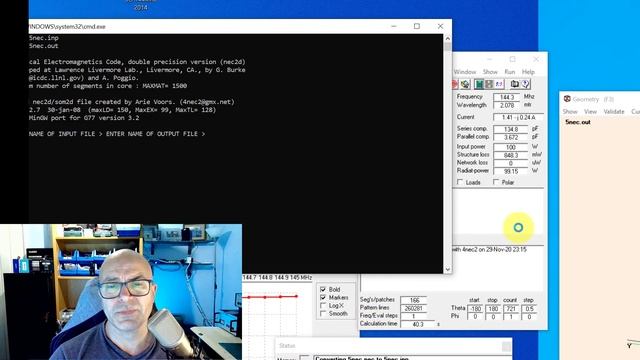Click the Theta stop field 180
The image size is (640, 360).
(493, 309)
